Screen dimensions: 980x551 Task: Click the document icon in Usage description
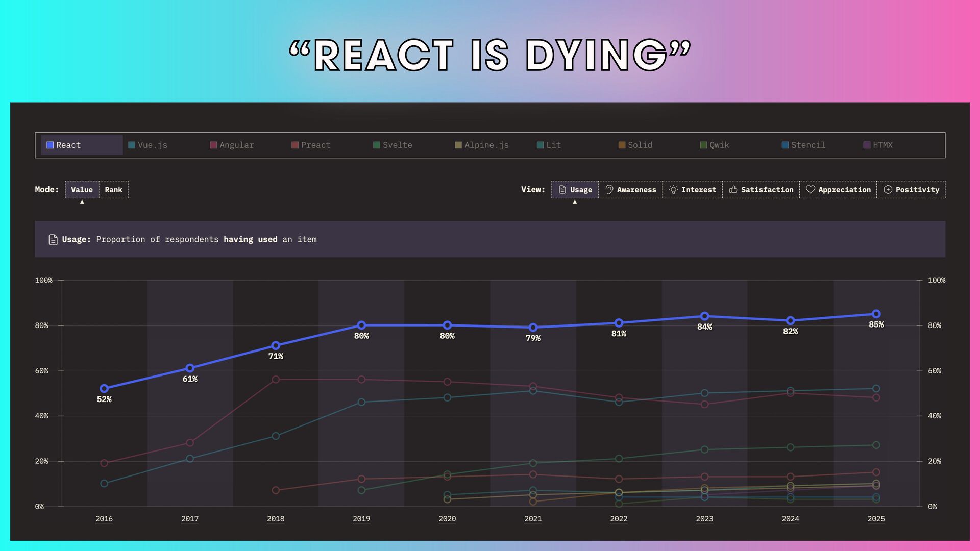click(x=53, y=240)
